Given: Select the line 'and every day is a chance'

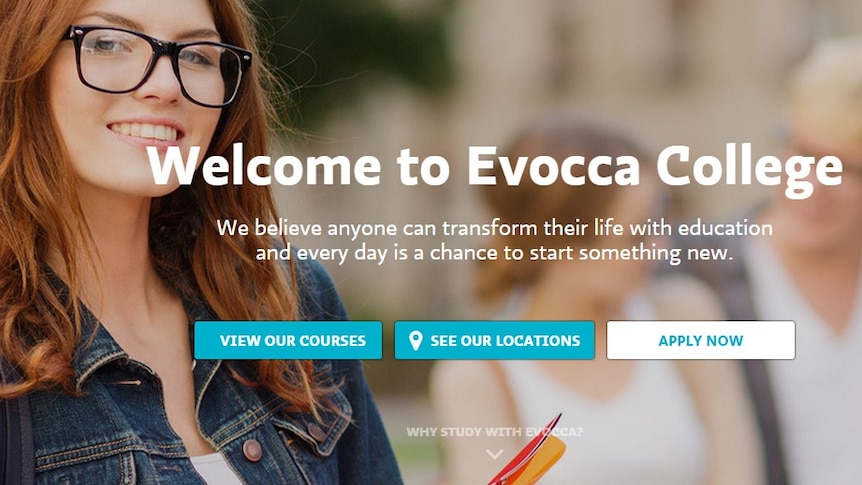Looking at the screenshot, I should pos(494,253).
